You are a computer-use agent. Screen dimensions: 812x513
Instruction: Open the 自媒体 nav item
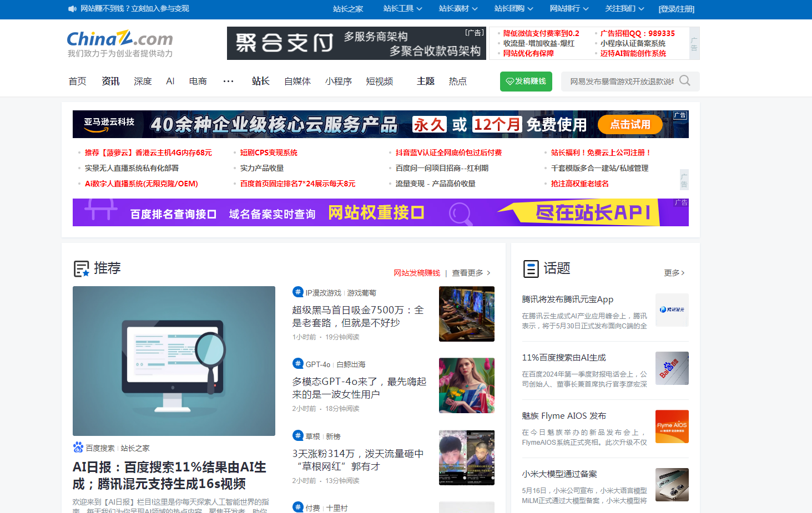coord(297,81)
